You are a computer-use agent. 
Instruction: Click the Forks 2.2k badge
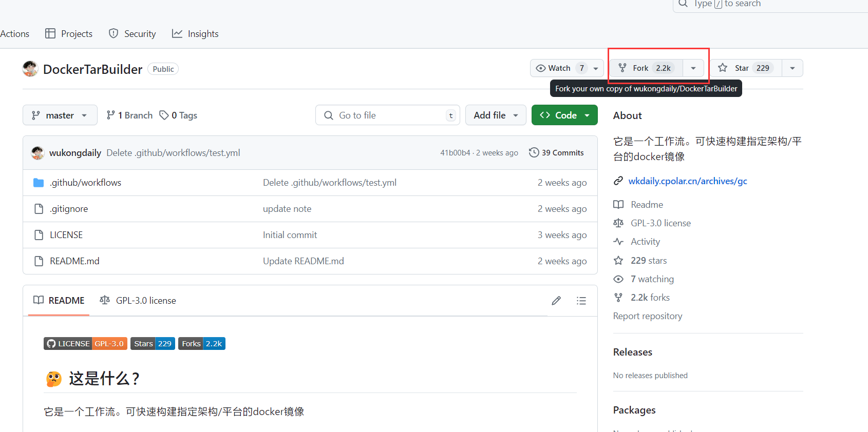pyautogui.click(x=202, y=344)
